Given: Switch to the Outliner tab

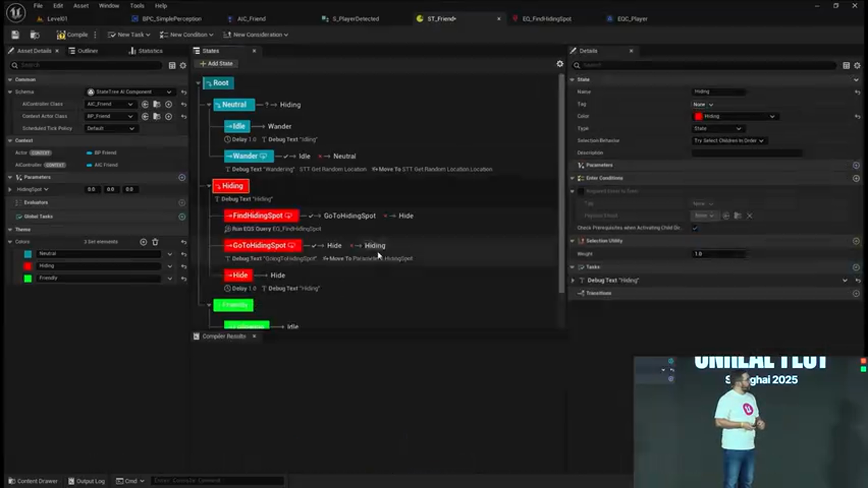Looking at the screenshot, I should (85, 50).
